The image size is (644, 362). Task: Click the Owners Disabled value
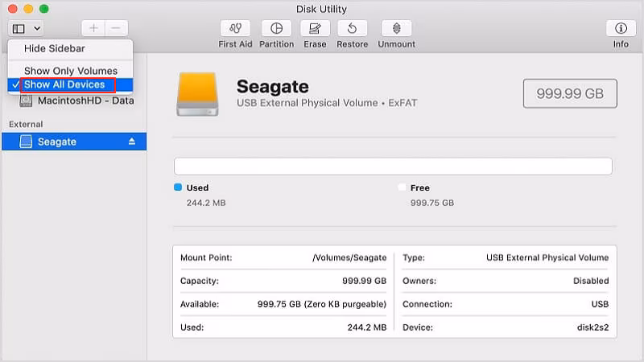[x=591, y=281]
